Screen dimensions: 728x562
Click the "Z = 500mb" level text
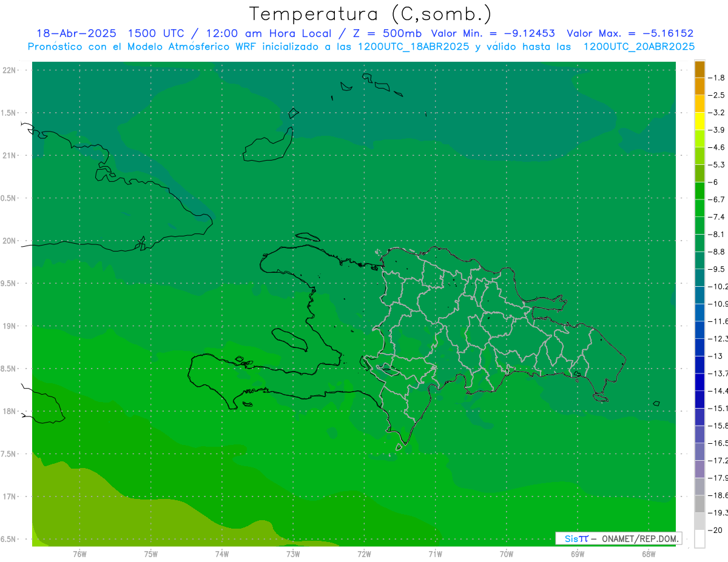coord(388,33)
